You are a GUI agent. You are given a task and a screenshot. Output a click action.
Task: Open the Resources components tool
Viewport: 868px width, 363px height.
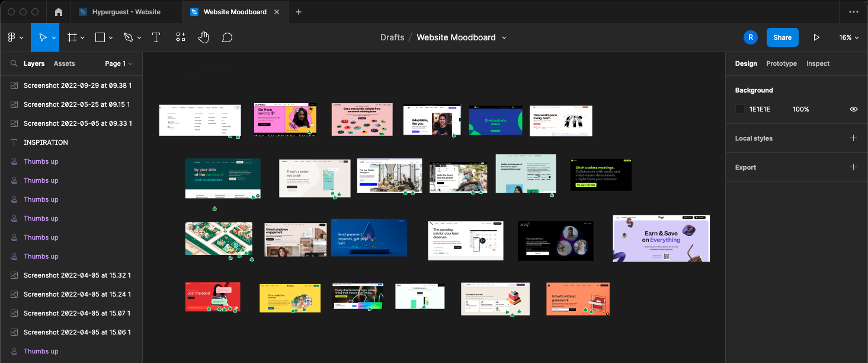pyautogui.click(x=181, y=37)
